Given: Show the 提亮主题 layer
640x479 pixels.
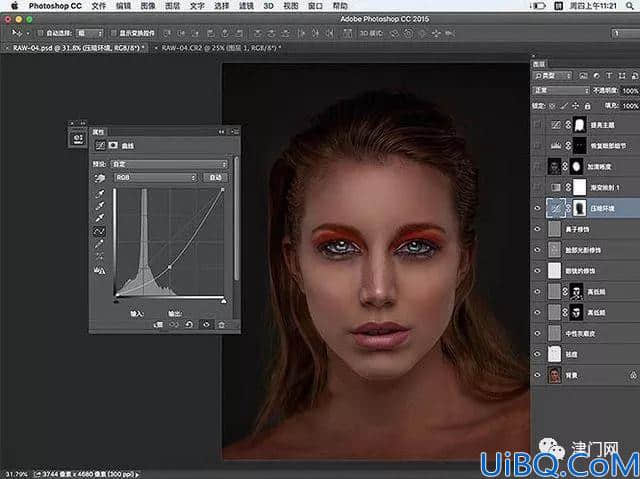Looking at the screenshot, I should click(x=538, y=124).
